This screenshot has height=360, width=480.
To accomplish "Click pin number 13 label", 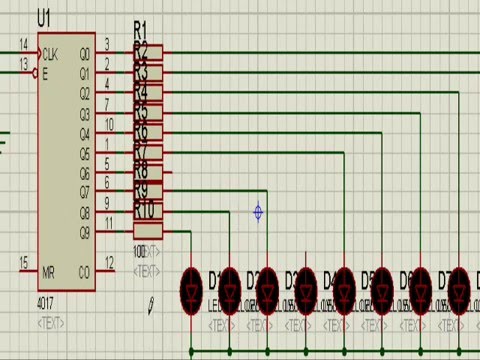I will [x=24, y=64].
